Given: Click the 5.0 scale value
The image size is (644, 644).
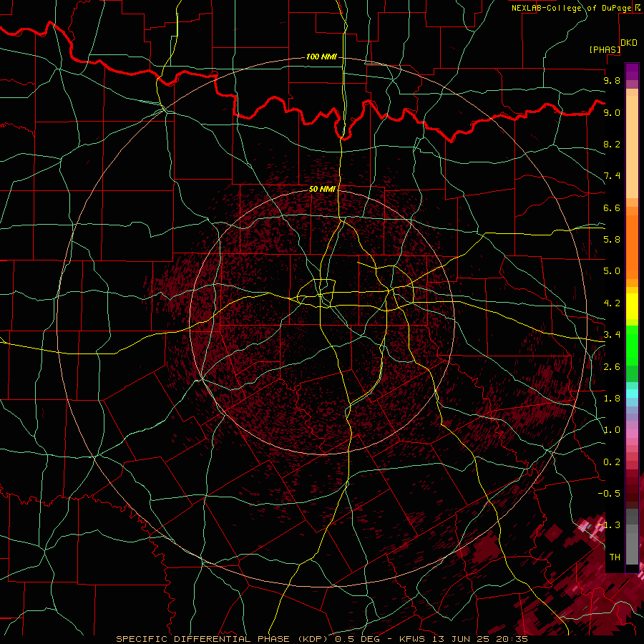Looking at the screenshot, I should coord(612,271).
